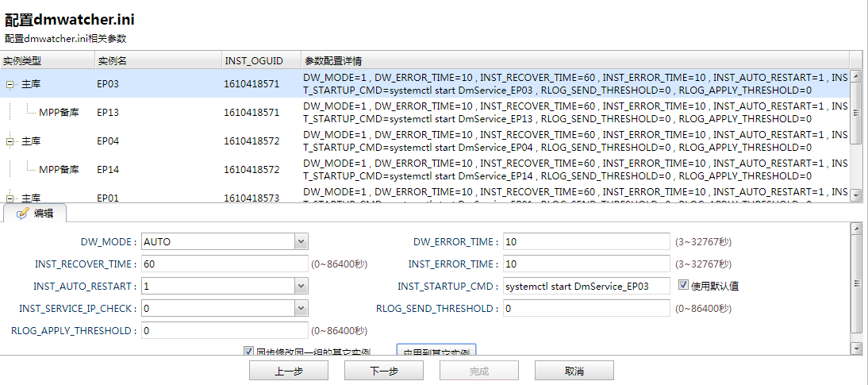The image size is (868, 385).
Task: Click the down arrow of the table scrollbar
Action: coord(855,195)
